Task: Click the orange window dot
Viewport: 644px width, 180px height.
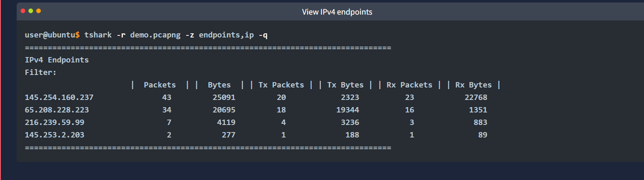Action: (38, 11)
